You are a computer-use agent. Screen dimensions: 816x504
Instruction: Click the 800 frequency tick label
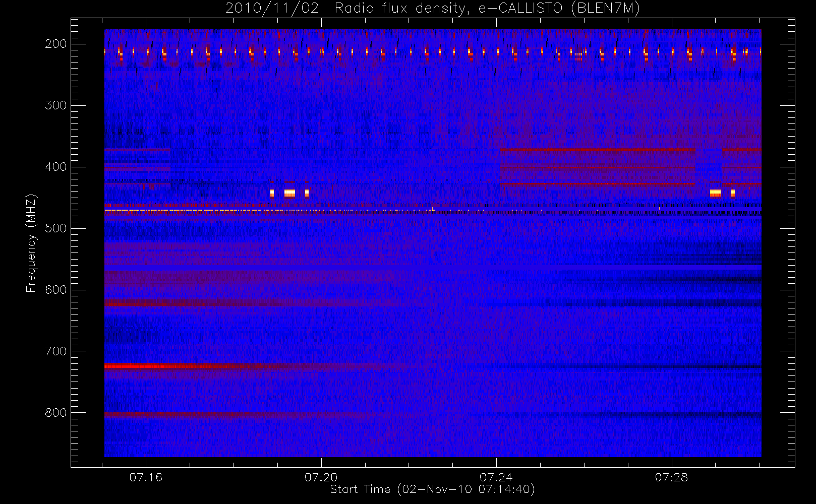(x=56, y=413)
